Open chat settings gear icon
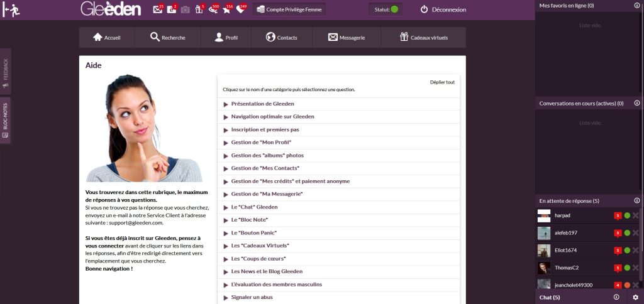The image size is (644, 304). pos(635,297)
